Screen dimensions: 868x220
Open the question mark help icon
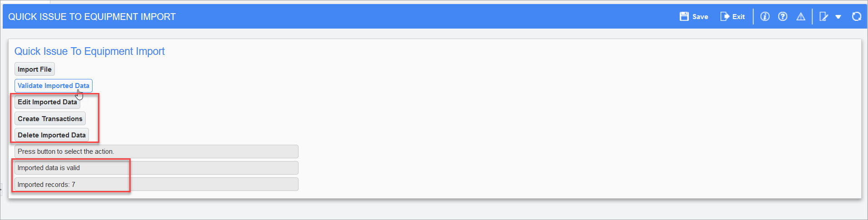(783, 16)
